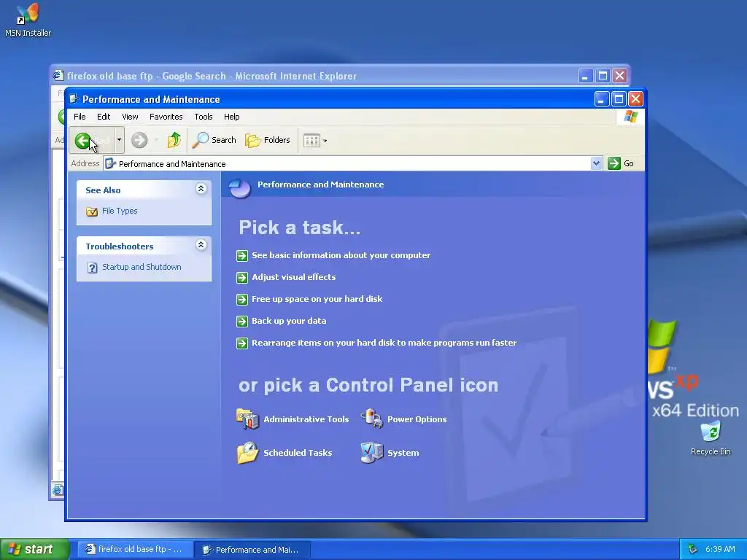
Task: Click the system tray notification icon
Action: (693, 550)
